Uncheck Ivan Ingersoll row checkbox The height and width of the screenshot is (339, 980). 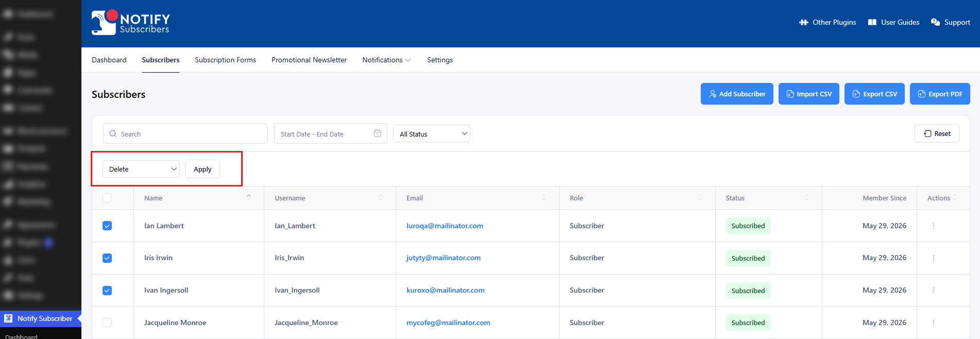pos(107,291)
